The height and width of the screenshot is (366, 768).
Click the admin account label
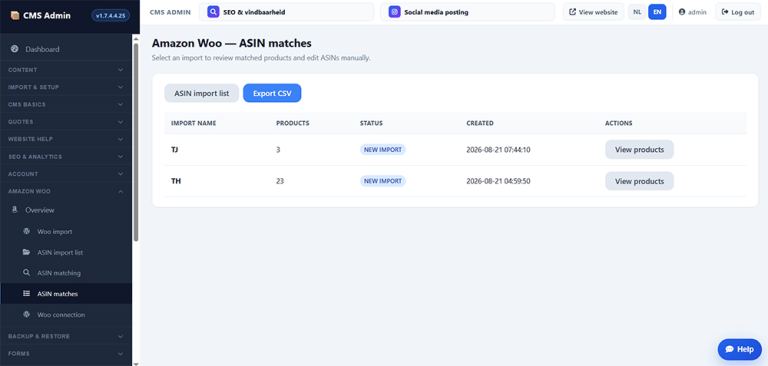tap(693, 12)
